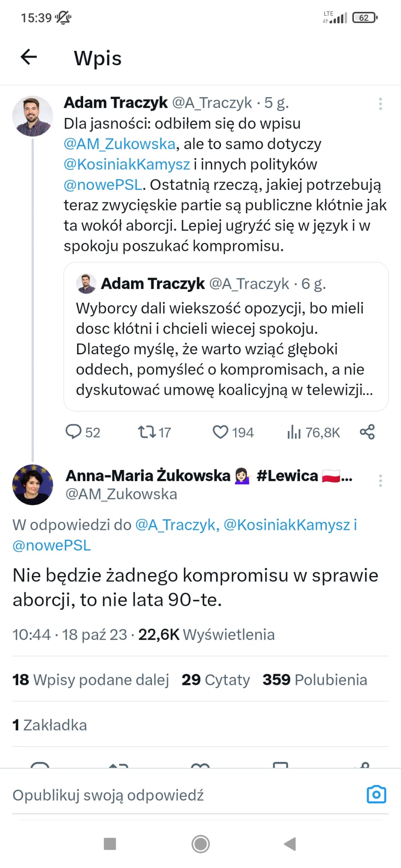Follow the @AM_Zukowska mention link
The height and width of the screenshot is (868, 401).
pyautogui.click(x=120, y=144)
